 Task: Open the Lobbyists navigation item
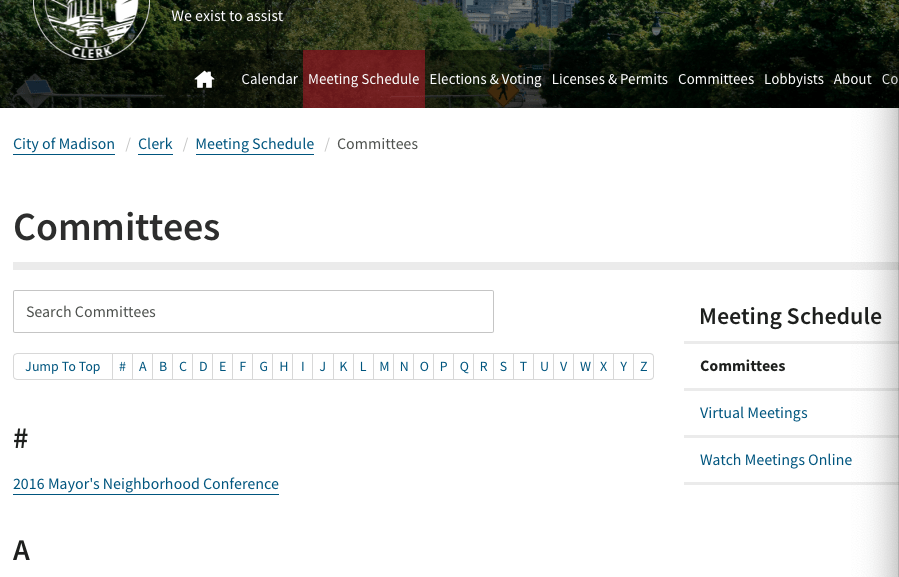click(794, 79)
